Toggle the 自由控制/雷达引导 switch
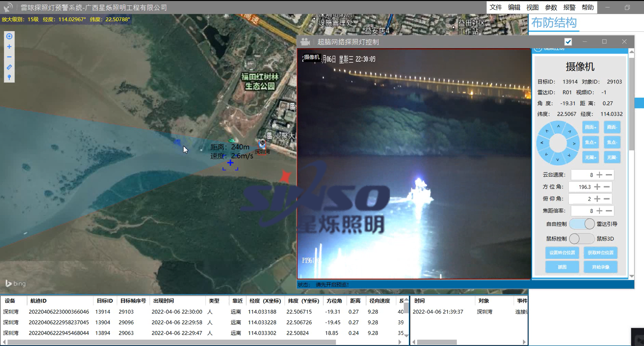Screen dimensions: 644x346 click(581, 224)
